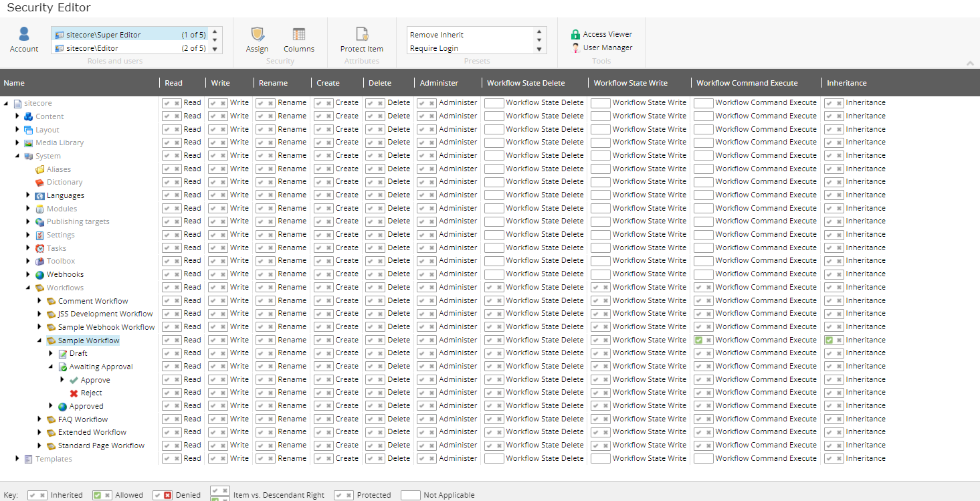
Task: Select the Media Library tree icon
Action: [x=29, y=143]
